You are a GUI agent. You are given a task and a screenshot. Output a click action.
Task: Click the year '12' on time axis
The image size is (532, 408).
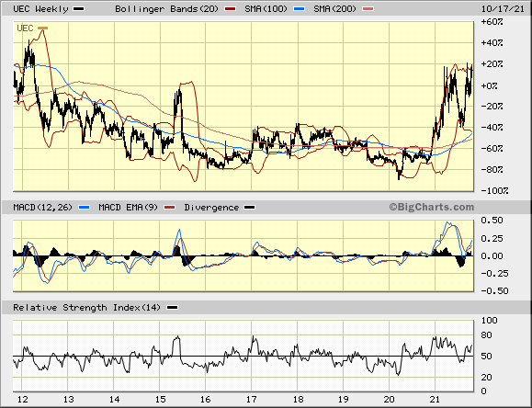[22, 400]
